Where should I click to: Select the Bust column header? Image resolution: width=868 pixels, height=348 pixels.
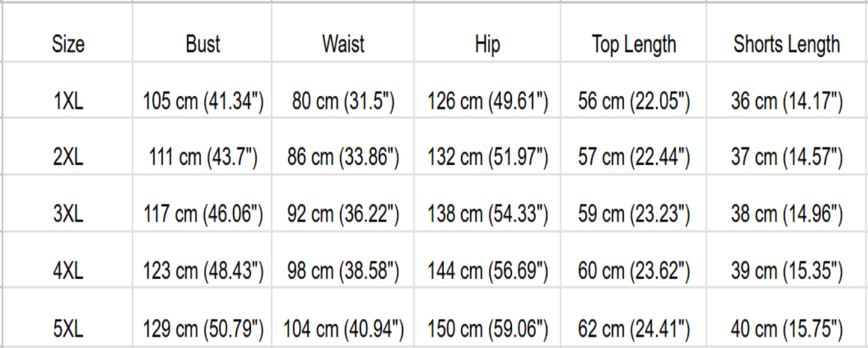(203, 44)
